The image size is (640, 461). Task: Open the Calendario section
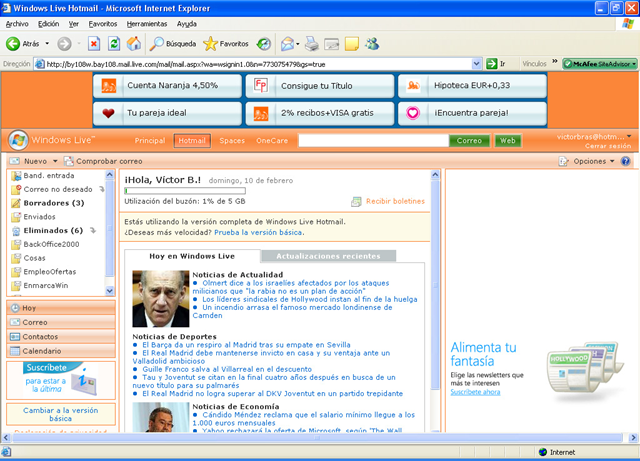[61, 351]
